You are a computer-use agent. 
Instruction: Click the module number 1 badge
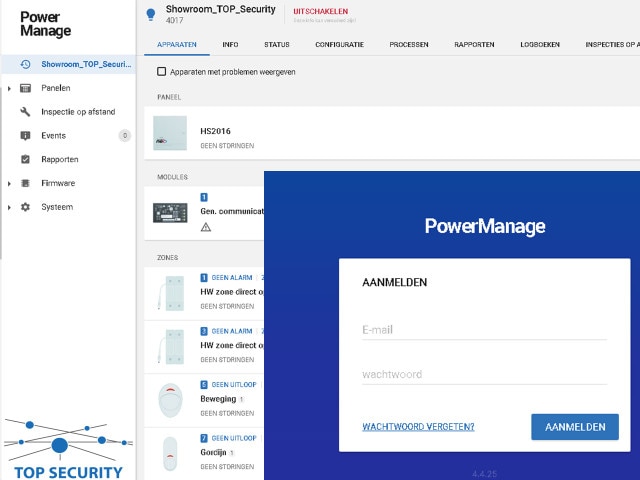[x=204, y=197]
